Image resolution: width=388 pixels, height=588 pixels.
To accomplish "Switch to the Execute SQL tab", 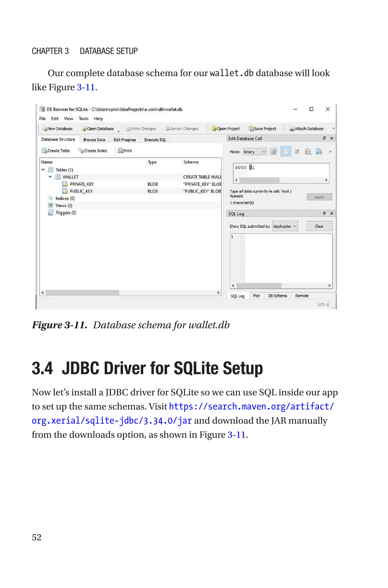I will coord(155,140).
